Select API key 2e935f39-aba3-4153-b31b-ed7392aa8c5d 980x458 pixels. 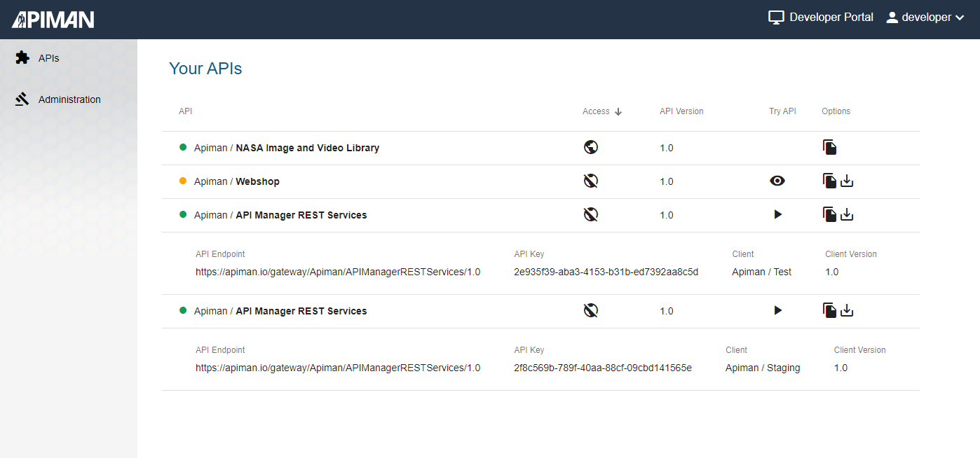pyautogui.click(x=606, y=272)
